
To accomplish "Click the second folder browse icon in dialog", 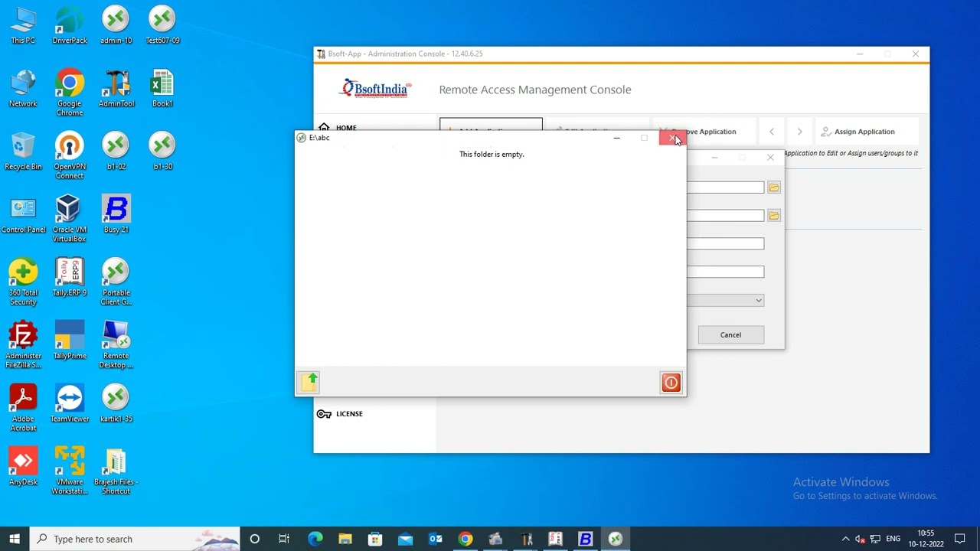I will tap(773, 216).
